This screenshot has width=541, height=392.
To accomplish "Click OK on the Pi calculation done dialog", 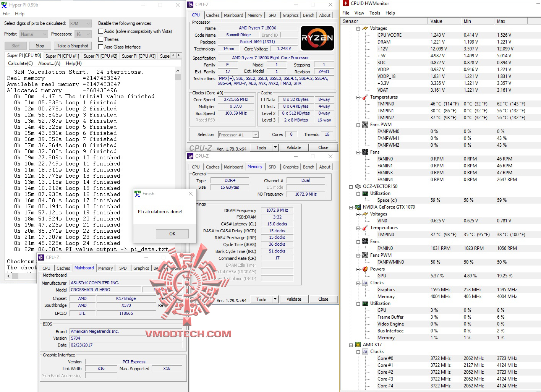I will [172, 233].
